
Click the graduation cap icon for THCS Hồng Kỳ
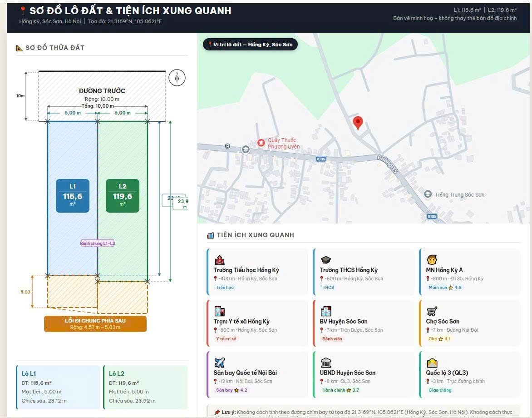click(326, 260)
